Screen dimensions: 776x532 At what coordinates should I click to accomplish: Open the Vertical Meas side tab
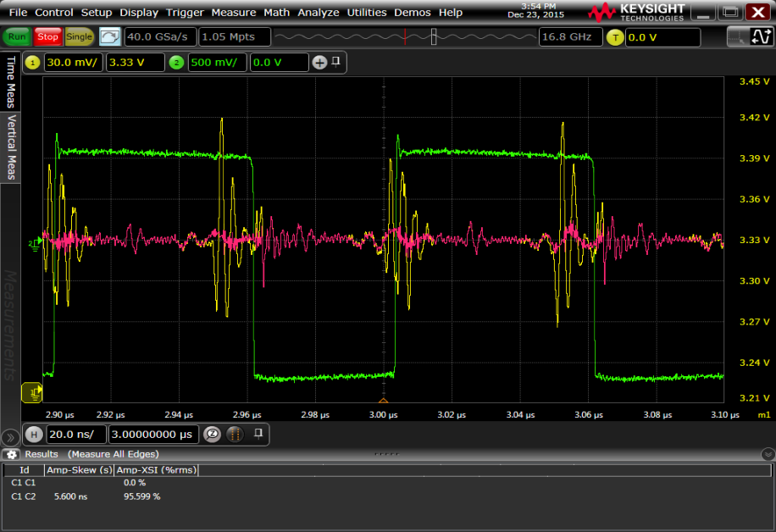coord(10,147)
